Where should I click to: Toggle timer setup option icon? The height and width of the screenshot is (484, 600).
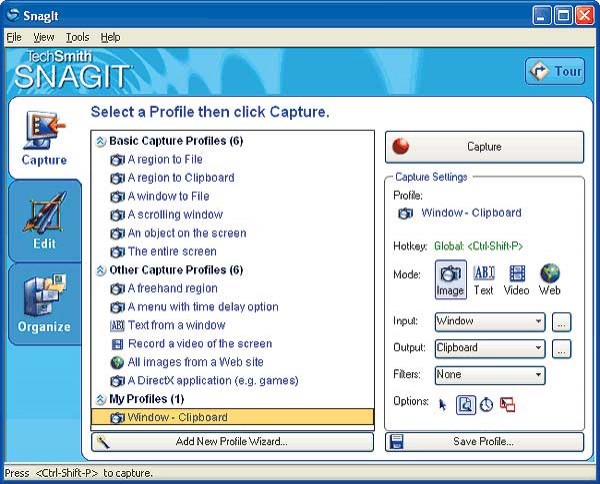(486, 405)
